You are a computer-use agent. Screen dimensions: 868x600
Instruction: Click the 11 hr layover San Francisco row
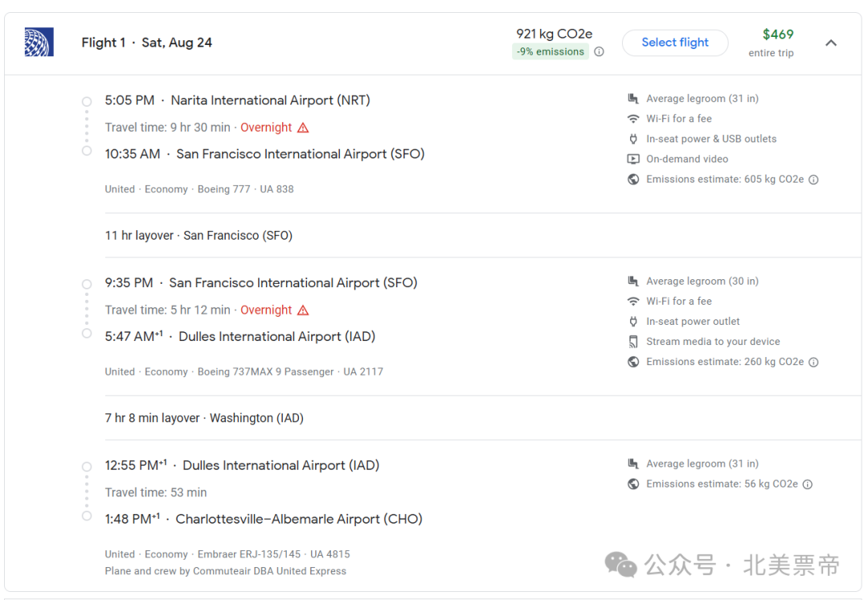tap(199, 236)
